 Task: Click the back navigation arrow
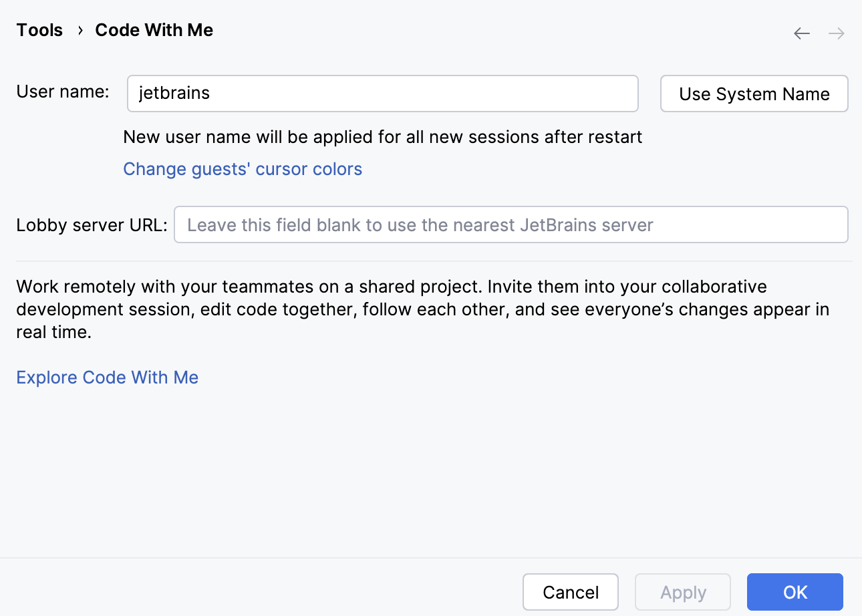[x=801, y=33]
